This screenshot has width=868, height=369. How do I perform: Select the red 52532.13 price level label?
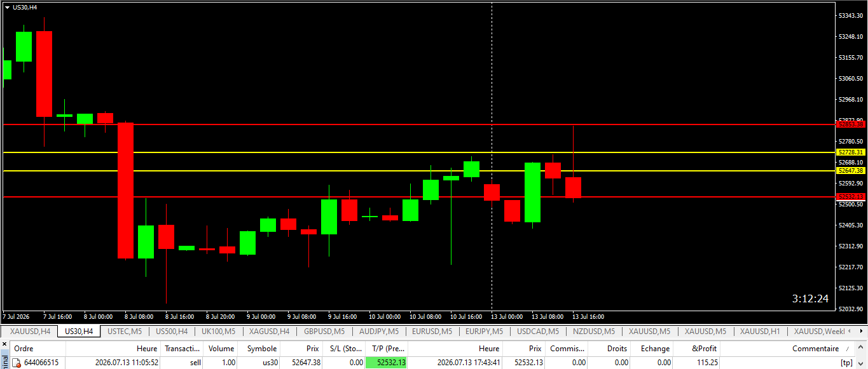851,197
